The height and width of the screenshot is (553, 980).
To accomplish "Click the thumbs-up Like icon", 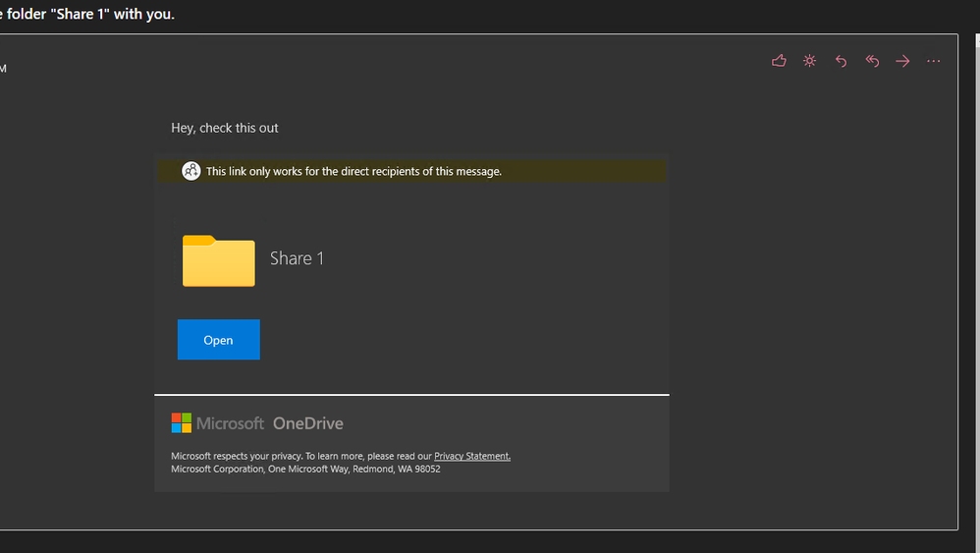I will point(779,61).
